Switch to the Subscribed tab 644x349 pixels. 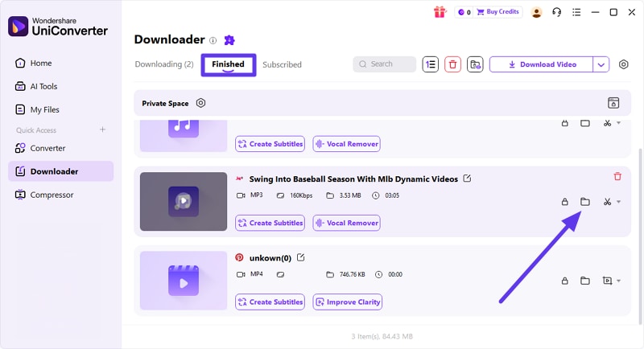(x=283, y=64)
